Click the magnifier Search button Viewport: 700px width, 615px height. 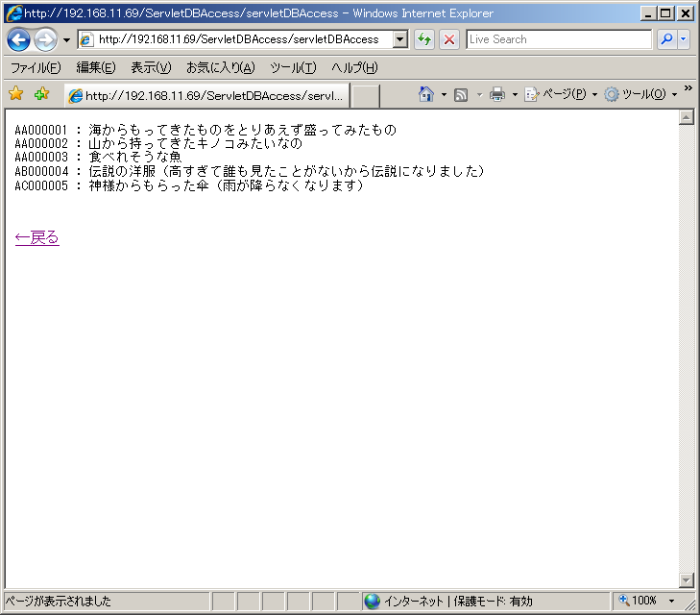click(x=666, y=39)
